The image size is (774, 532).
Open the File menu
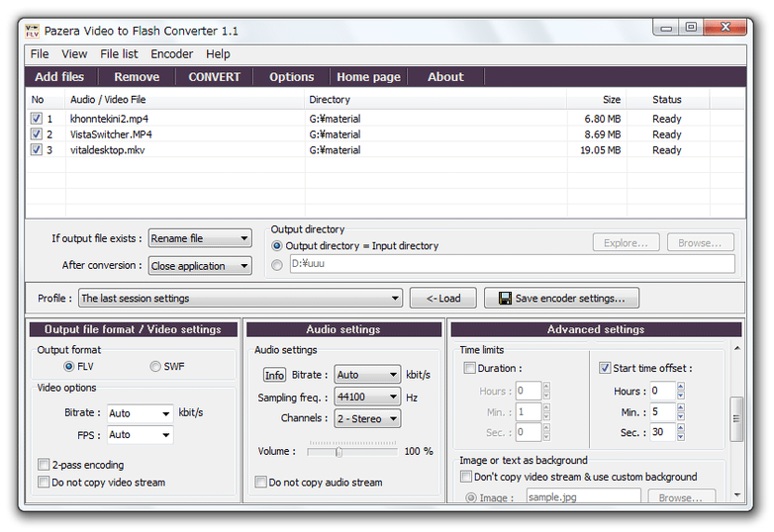tap(40, 54)
